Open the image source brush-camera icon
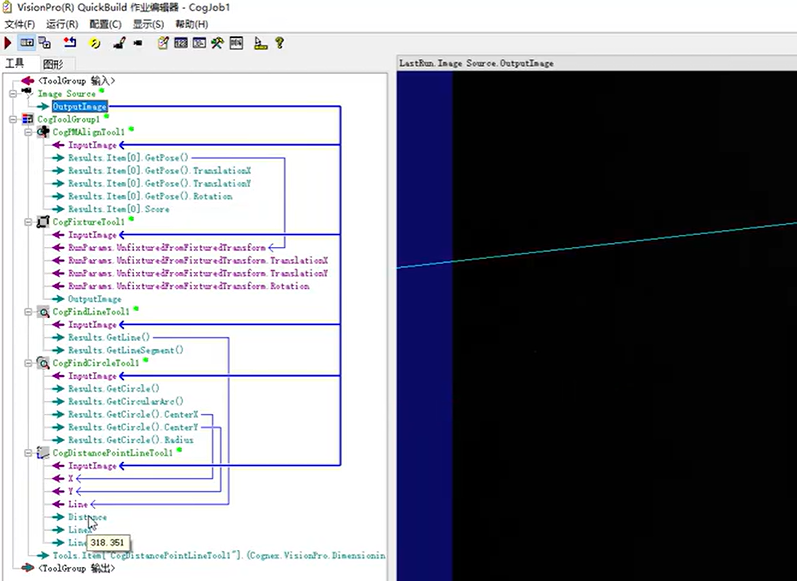 (119, 43)
